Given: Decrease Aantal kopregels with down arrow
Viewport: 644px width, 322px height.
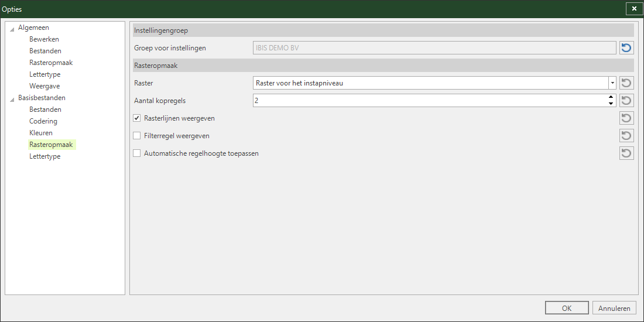Looking at the screenshot, I should point(611,104).
